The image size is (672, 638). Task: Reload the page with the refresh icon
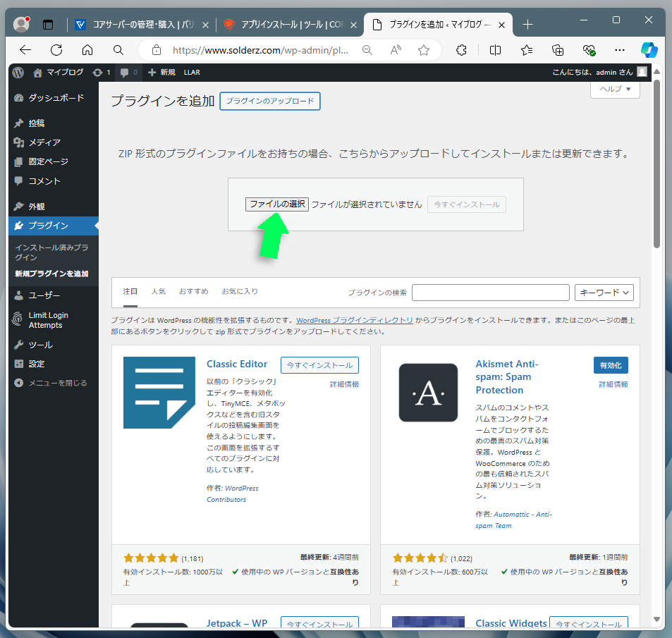coord(56,50)
